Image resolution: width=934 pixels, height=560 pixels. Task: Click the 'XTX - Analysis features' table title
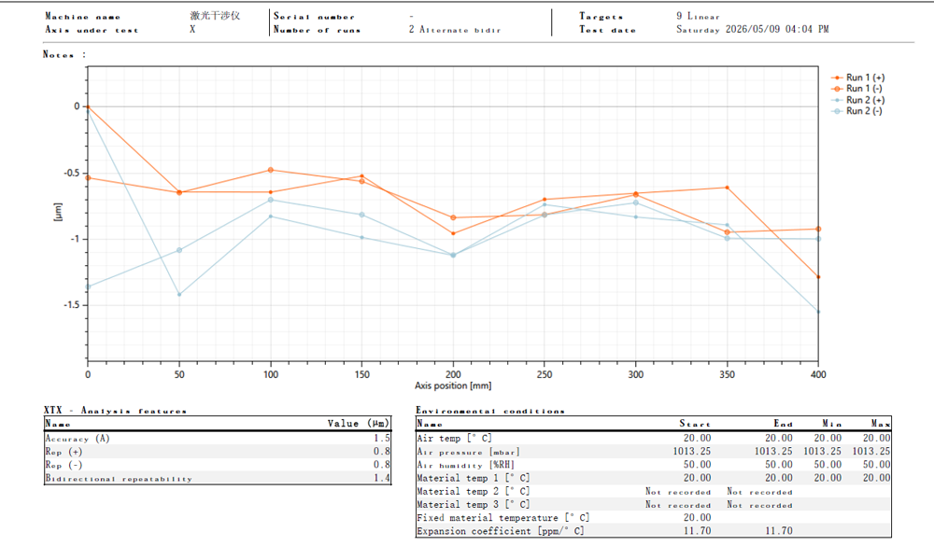tap(115, 410)
